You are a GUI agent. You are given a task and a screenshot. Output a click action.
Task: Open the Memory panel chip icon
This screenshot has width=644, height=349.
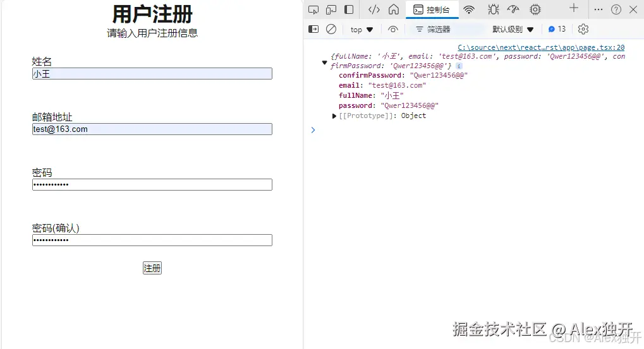click(535, 9)
